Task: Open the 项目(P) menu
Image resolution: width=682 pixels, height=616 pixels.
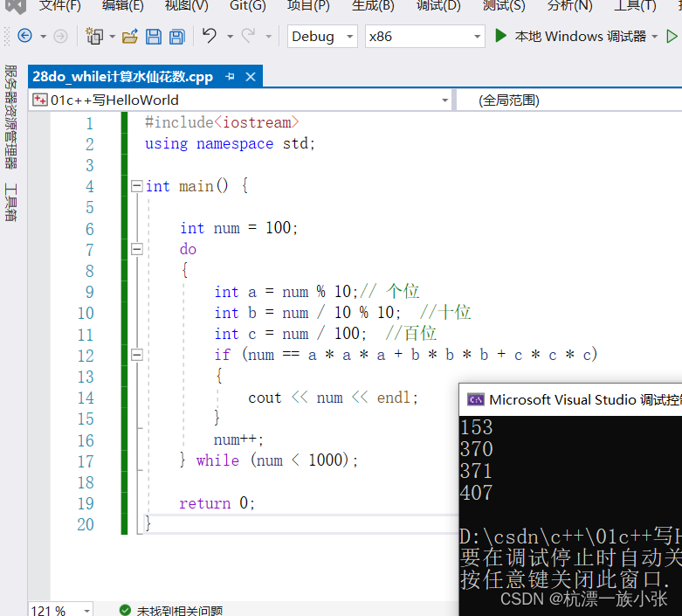Action: [x=308, y=5]
